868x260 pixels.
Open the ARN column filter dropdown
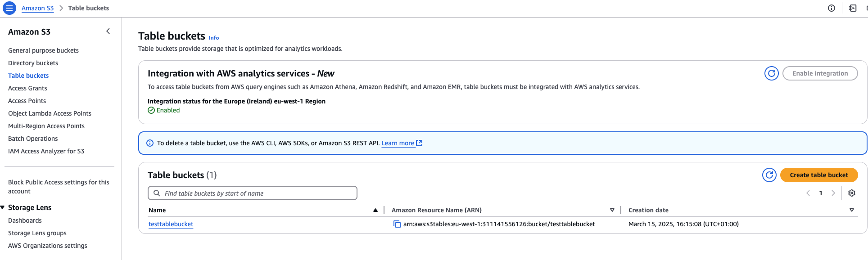pyautogui.click(x=612, y=210)
